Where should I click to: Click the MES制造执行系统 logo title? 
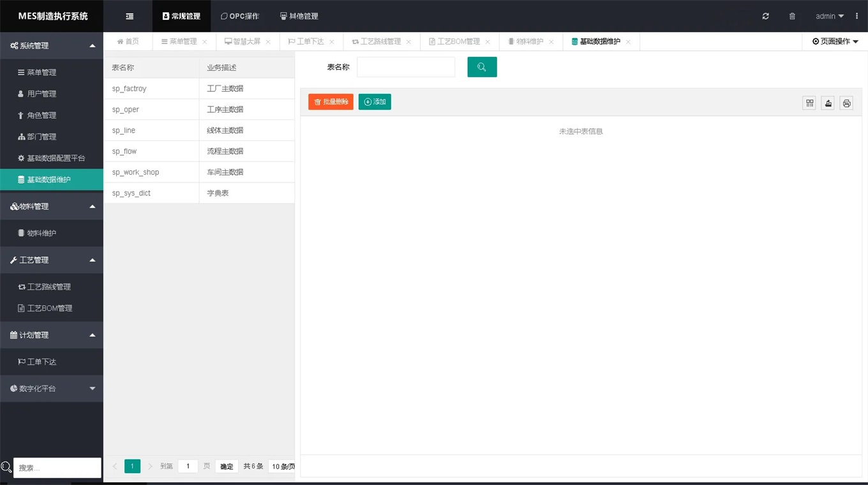53,16
